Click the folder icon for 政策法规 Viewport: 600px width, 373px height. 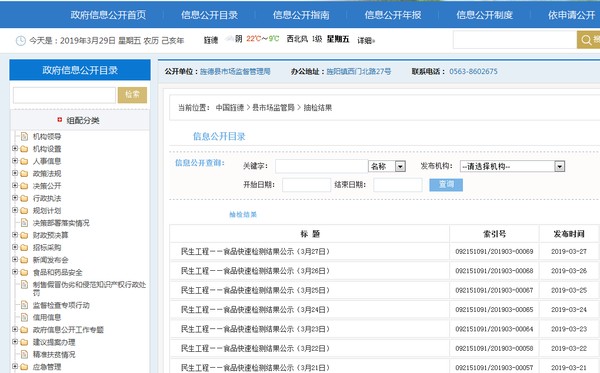click(x=24, y=174)
